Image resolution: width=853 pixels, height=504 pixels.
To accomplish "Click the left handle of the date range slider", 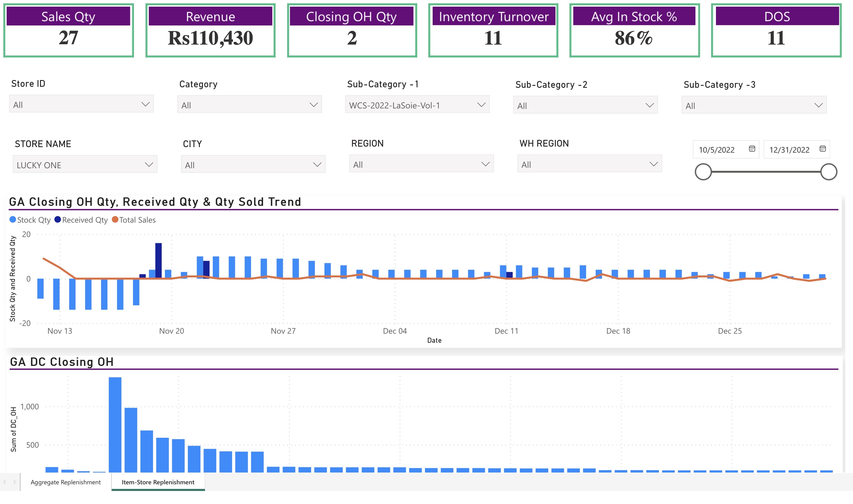I will pyautogui.click(x=704, y=172).
